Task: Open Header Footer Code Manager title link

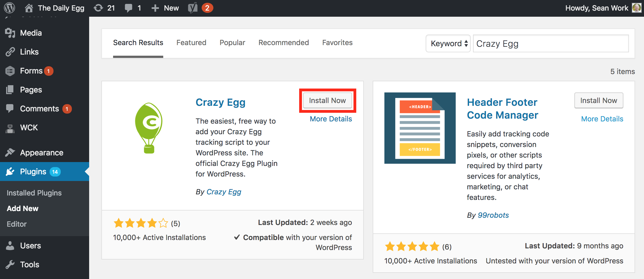Action: point(502,109)
